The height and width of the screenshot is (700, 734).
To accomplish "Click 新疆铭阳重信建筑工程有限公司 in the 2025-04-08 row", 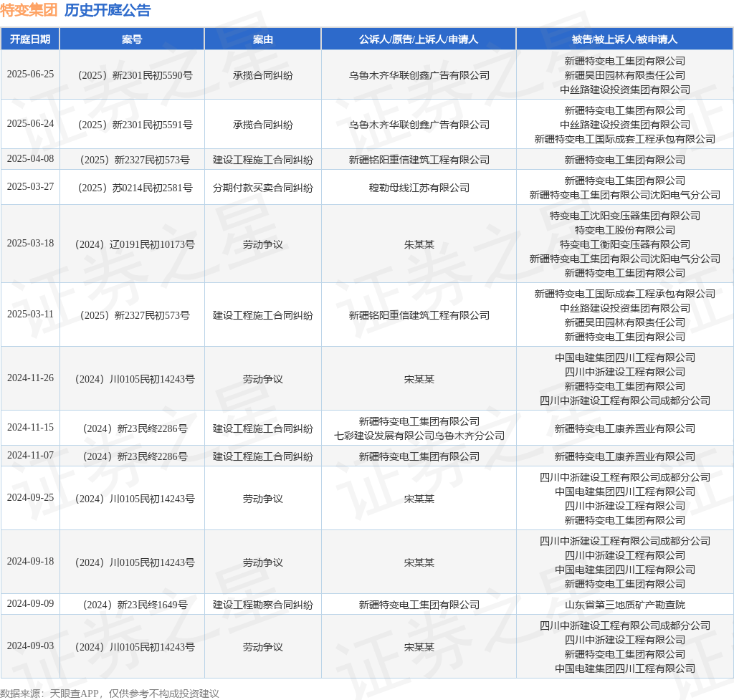I will tap(419, 160).
